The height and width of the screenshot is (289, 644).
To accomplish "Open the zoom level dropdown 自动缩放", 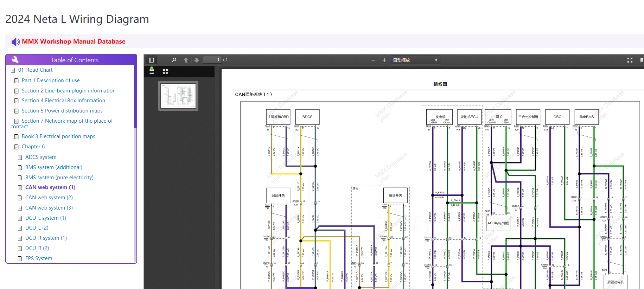I will 415,60.
